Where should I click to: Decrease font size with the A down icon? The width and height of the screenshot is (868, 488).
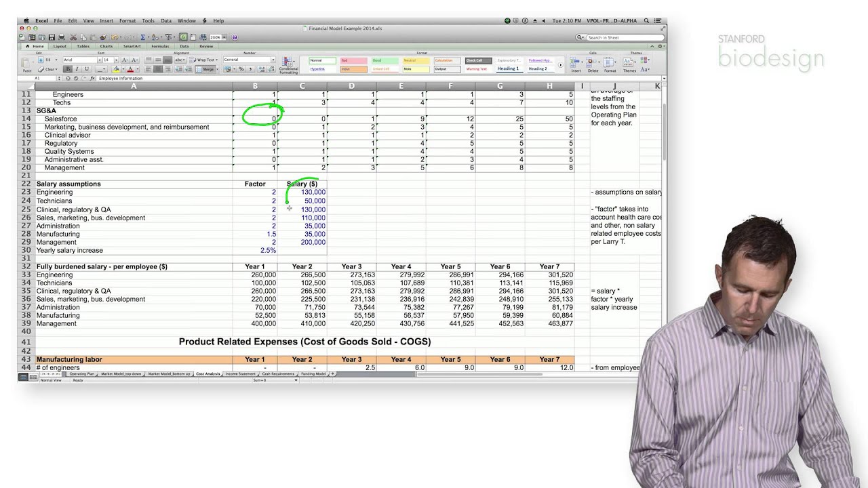(x=134, y=60)
